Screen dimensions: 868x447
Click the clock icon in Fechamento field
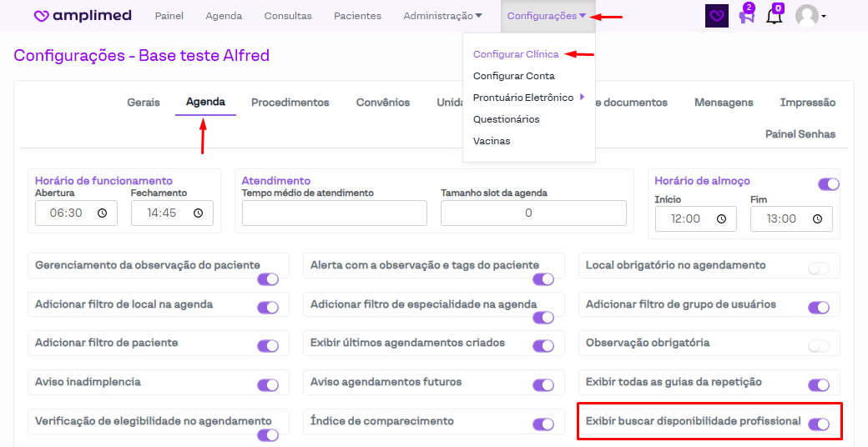coord(198,213)
